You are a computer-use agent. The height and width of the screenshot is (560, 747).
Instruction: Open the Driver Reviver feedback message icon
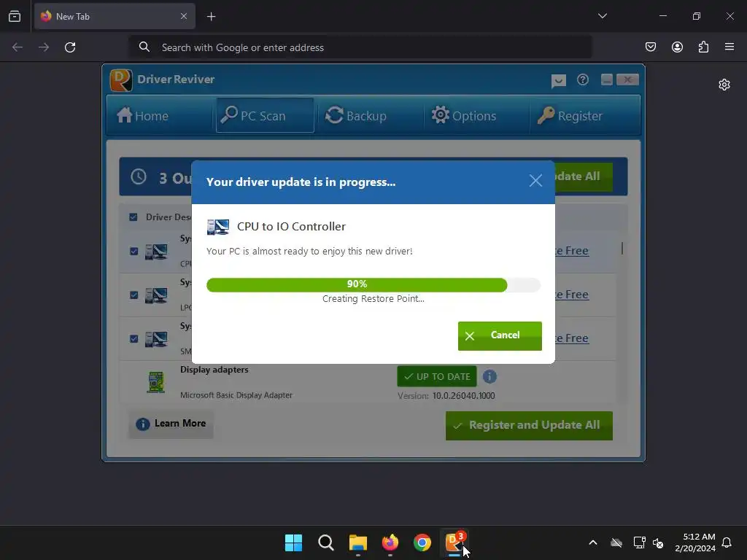[558, 80]
